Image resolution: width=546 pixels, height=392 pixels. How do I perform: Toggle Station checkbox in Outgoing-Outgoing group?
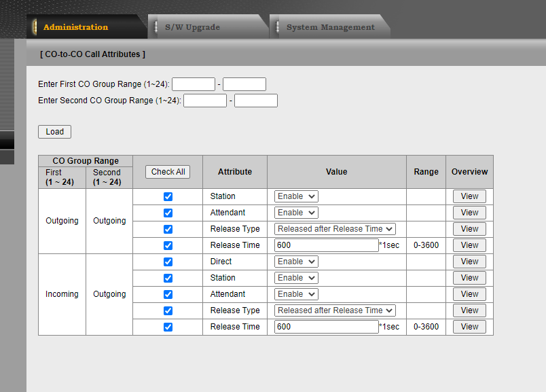(x=168, y=196)
